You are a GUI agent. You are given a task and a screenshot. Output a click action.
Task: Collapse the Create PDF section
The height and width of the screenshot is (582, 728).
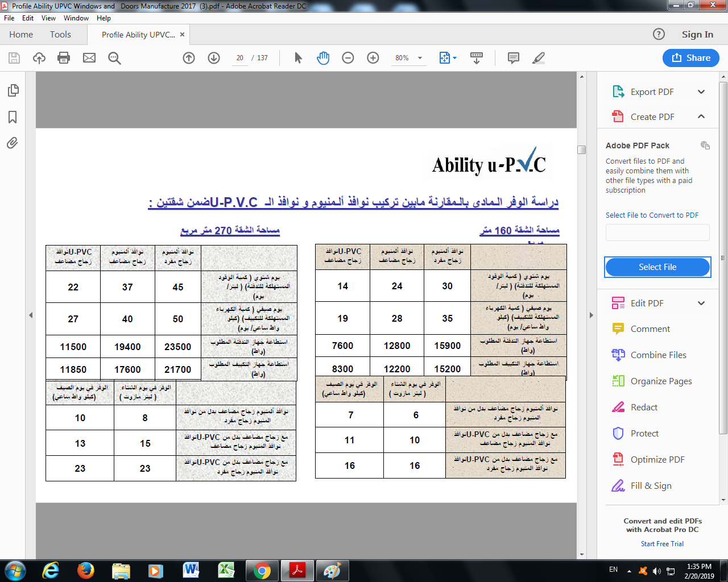pyautogui.click(x=701, y=117)
